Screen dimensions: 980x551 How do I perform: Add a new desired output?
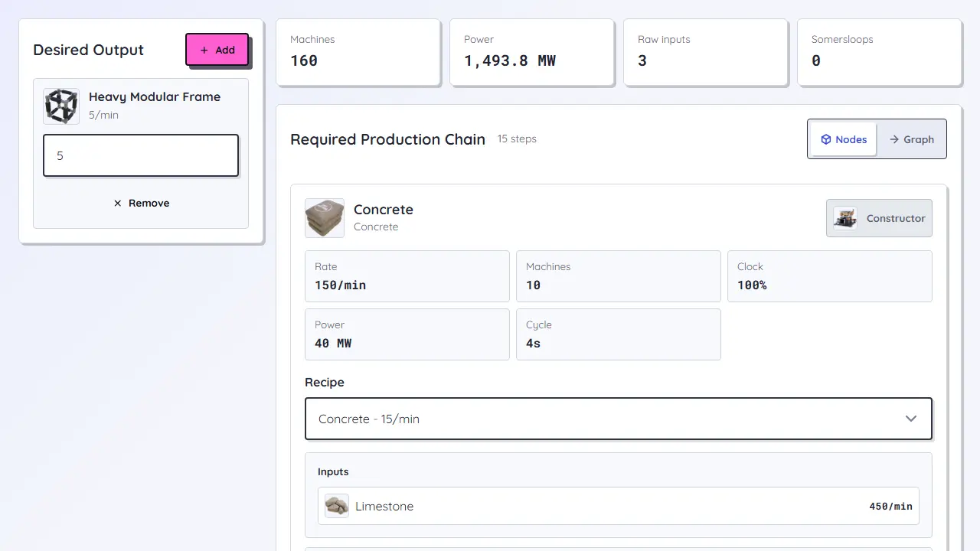217,50
